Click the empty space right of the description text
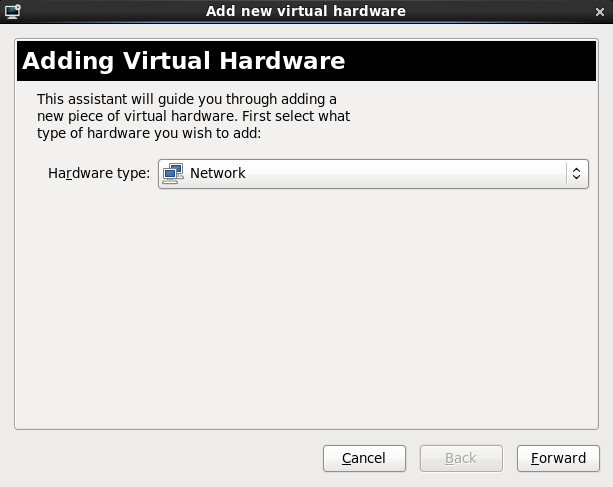Screen dimensions: 613x487 click(x=470, y=116)
